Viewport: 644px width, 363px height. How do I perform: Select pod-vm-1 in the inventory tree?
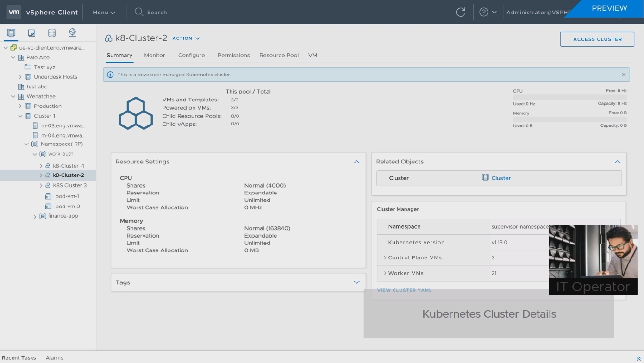point(67,196)
